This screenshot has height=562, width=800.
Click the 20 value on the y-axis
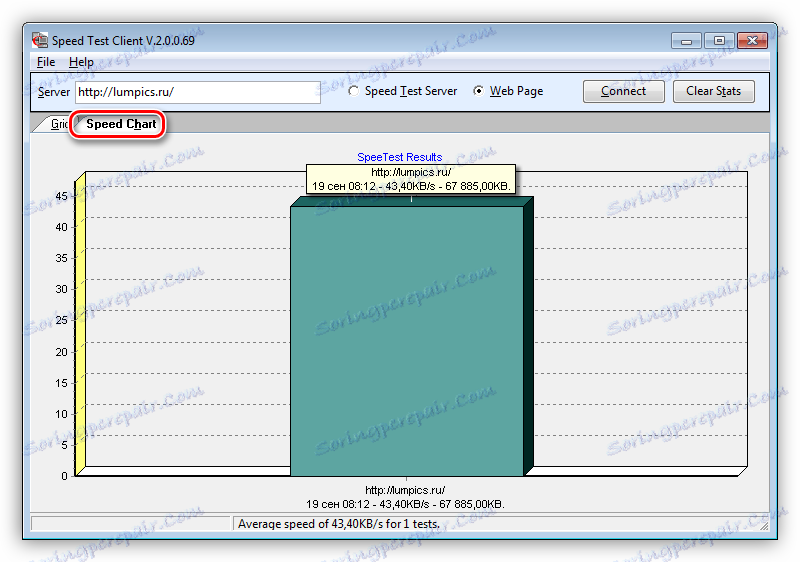[61, 352]
